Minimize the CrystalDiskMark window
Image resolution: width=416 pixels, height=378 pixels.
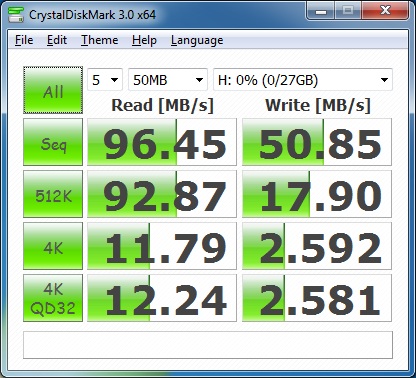(321, 12)
